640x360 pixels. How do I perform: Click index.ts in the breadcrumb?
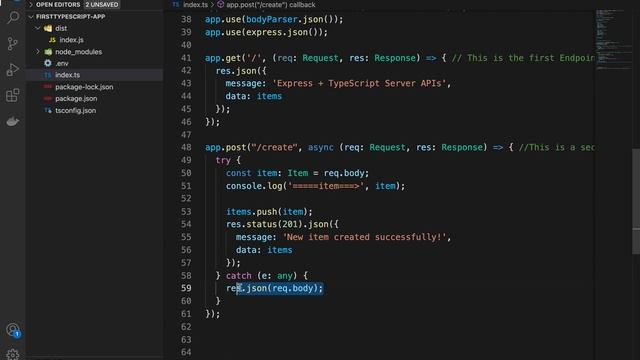(195, 4)
